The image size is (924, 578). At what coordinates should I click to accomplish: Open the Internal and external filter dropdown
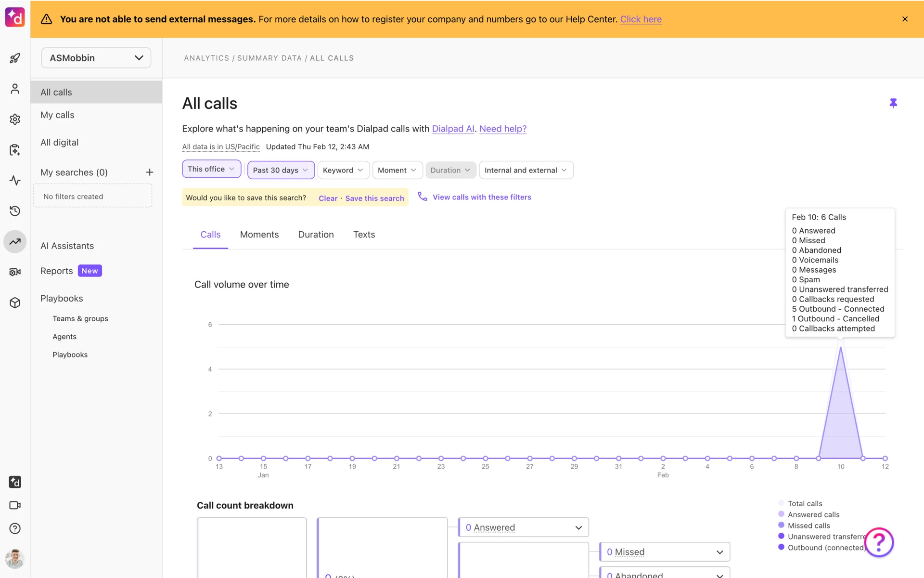[x=526, y=170]
